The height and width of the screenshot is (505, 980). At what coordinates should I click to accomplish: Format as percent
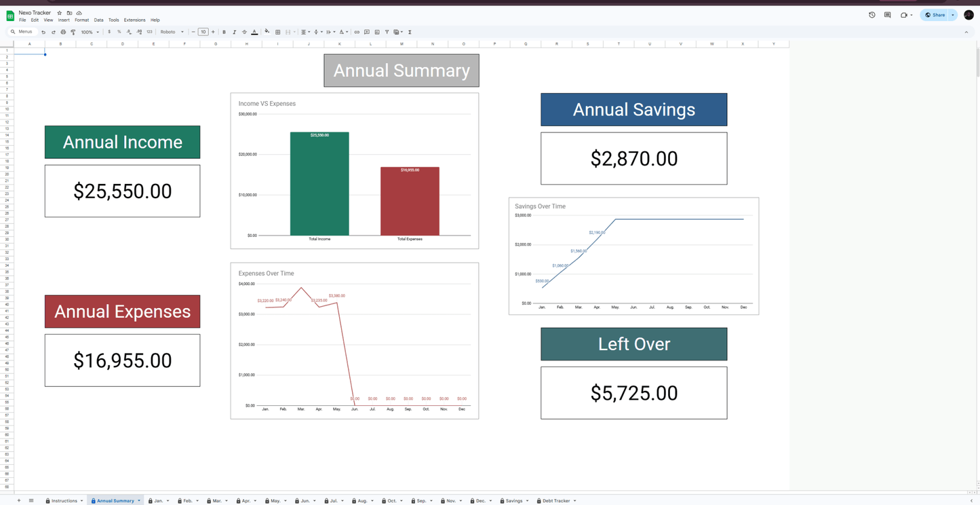pyautogui.click(x=119, y=32)
